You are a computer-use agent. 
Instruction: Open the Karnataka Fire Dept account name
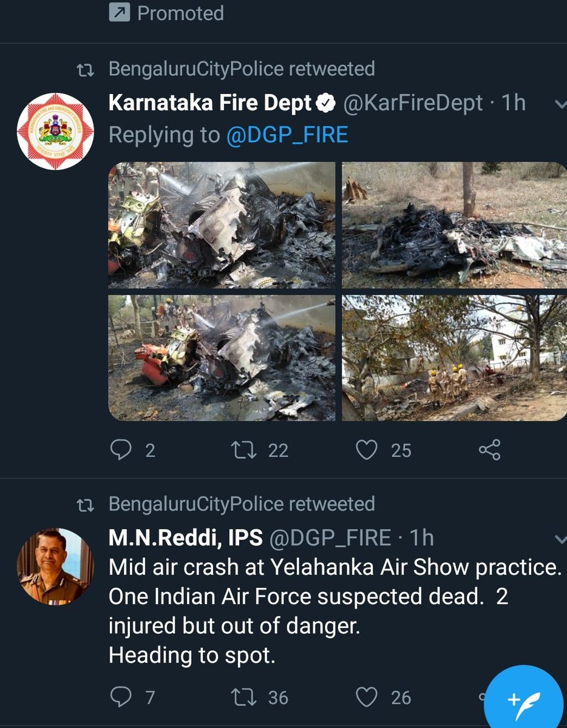[x=209, y=103]
